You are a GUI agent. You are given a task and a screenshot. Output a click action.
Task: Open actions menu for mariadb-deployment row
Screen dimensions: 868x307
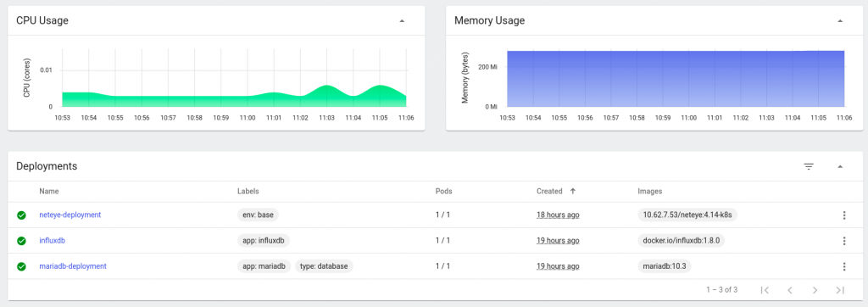(x=844, y=266)
